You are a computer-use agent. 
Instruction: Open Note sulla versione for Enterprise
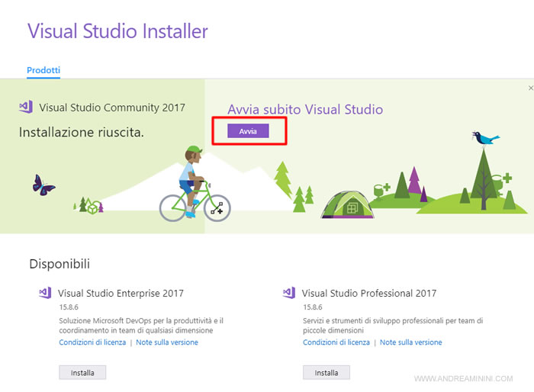coord(167,342)
